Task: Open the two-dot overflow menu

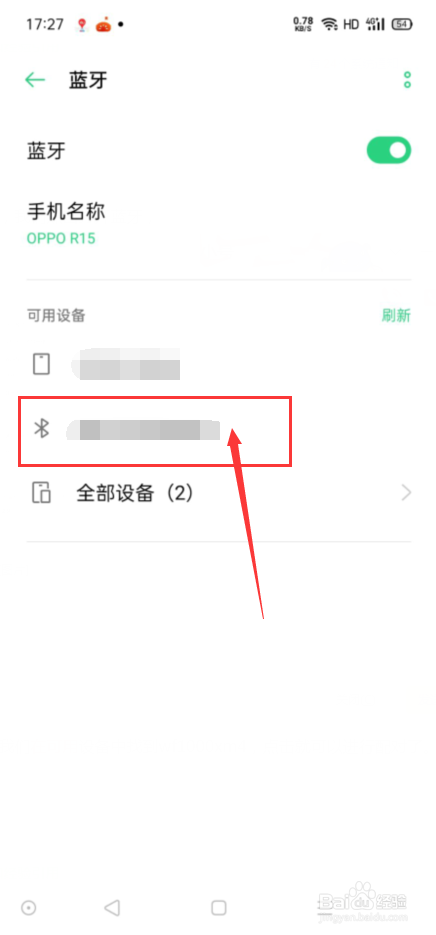Action: point(407,80)
